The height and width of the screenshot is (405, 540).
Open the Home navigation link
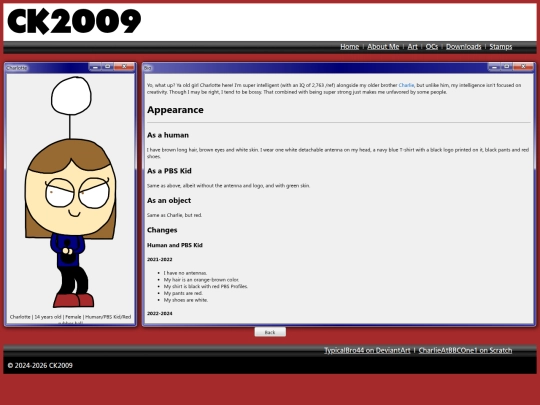tap(349, 46)
